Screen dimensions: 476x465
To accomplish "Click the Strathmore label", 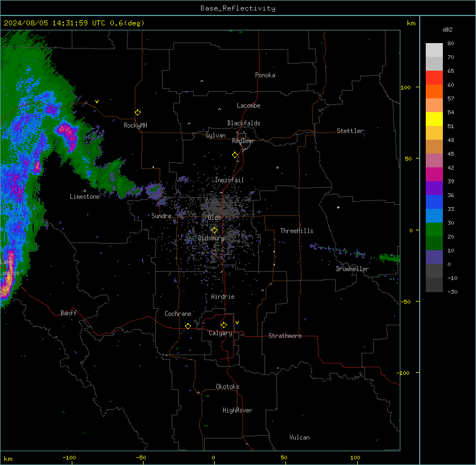I will (x=285, y=336).
